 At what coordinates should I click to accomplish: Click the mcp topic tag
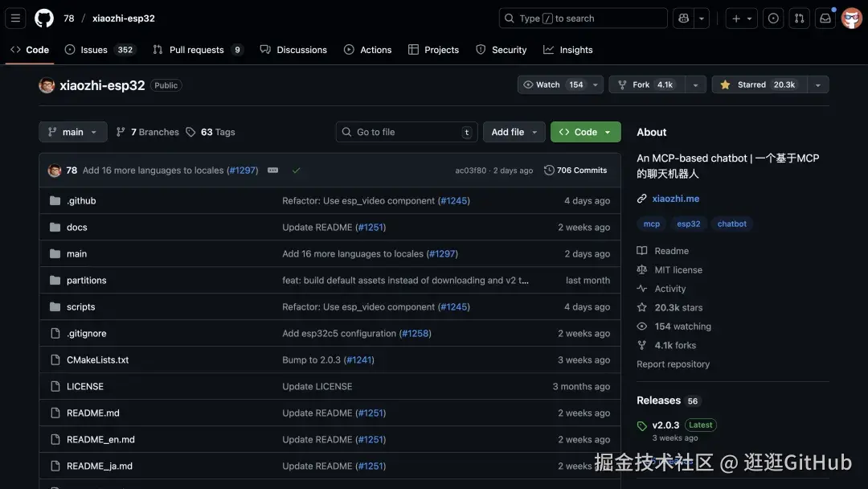pyautogui.click(x=652, y=224)
